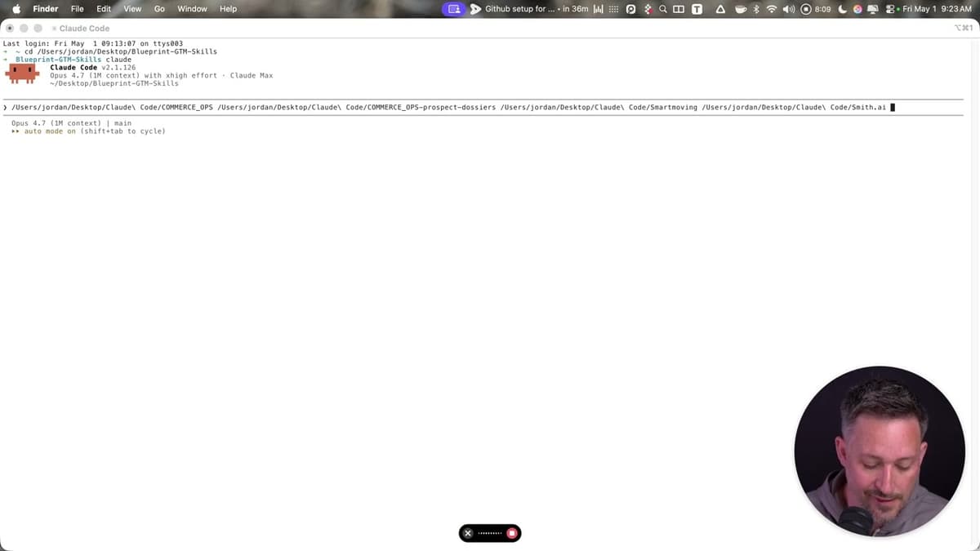Click the '~/Desktop/Blueprint-GTM-Skills' path under the logo
The height and width of the screenshot is (551, 980).
(114, 83)
